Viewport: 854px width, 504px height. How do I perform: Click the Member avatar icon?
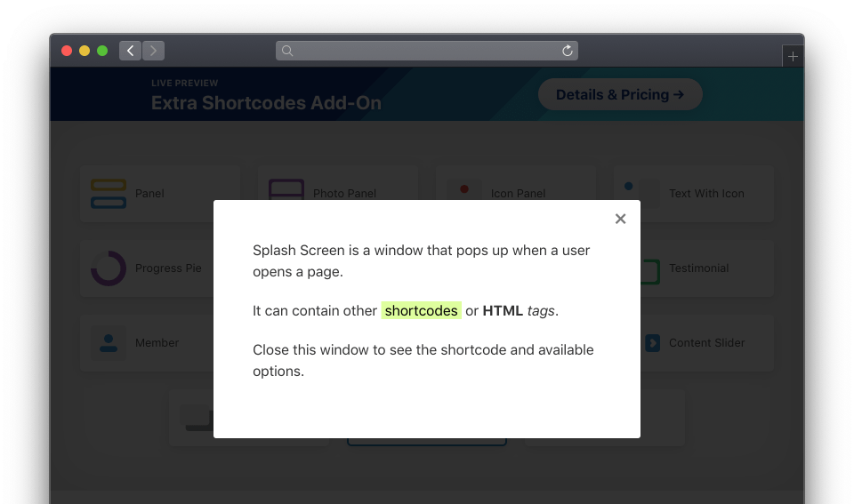coord(109,343)
